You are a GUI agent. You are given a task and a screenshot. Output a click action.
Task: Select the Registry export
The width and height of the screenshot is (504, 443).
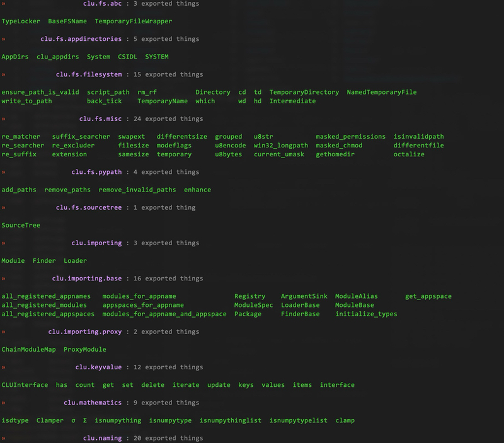point(249,296)
